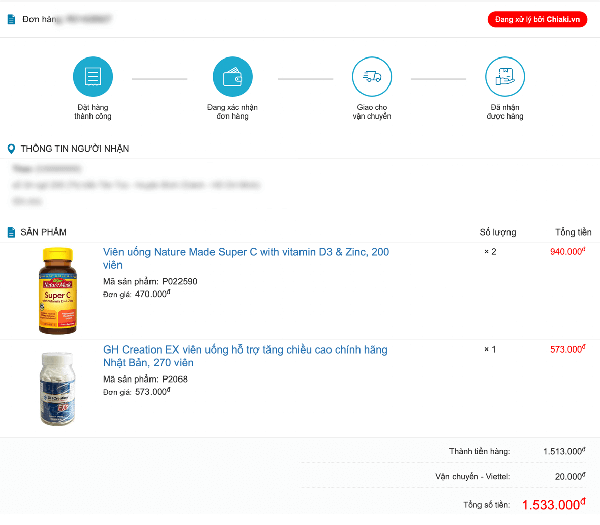Click the document icon beside Đơn hàng
The height and width of the screenshot is (525, 600).
[11, 19]
